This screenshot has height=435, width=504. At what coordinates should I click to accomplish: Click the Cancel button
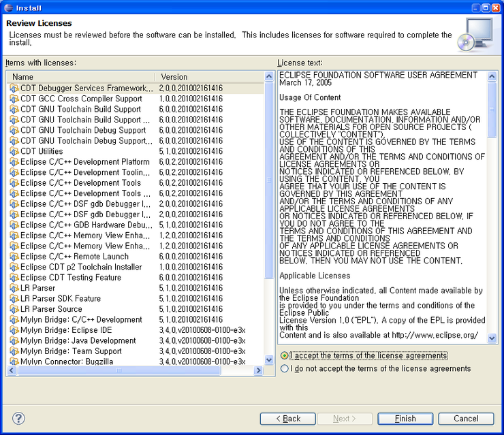[x=466, y=419]
